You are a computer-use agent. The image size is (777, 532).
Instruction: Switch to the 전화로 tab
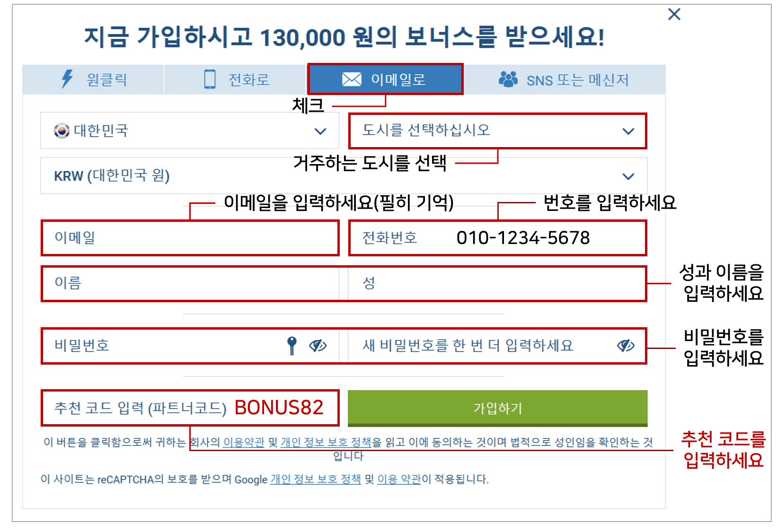[x=236, y=79]
